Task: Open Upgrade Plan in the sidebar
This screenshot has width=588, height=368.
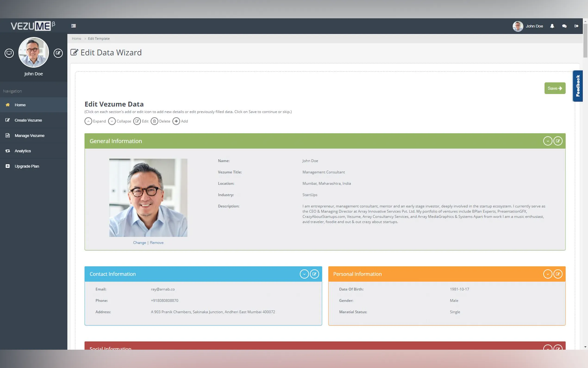Action: [x=34, y=166]
